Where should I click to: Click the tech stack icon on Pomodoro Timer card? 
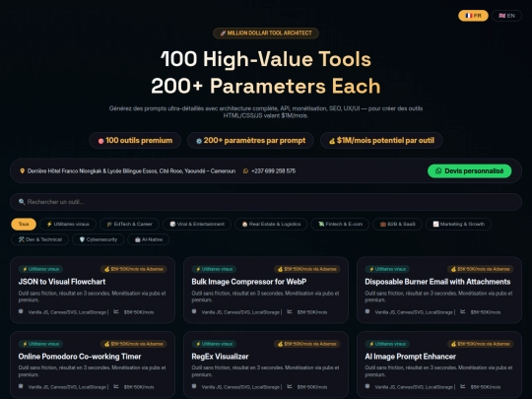pos(21,386)
